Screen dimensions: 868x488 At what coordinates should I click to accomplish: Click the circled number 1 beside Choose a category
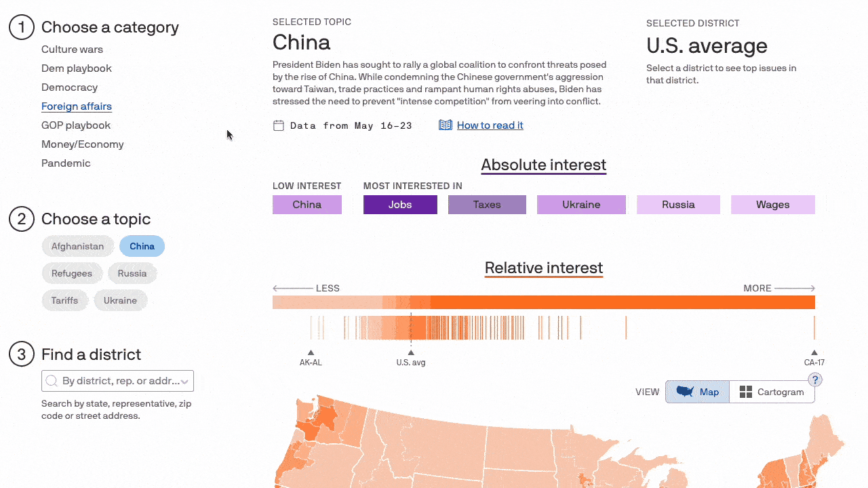21,27
